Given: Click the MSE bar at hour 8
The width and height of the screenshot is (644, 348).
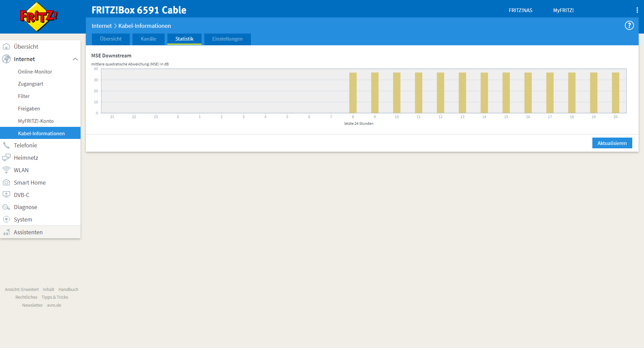Looking at the screenshot, I should (353, 93).
